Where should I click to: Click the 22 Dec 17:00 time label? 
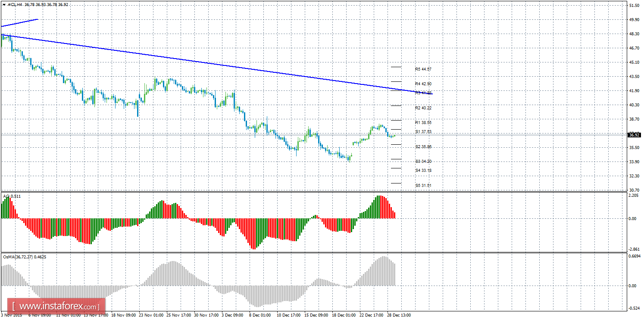coord(372,315)
